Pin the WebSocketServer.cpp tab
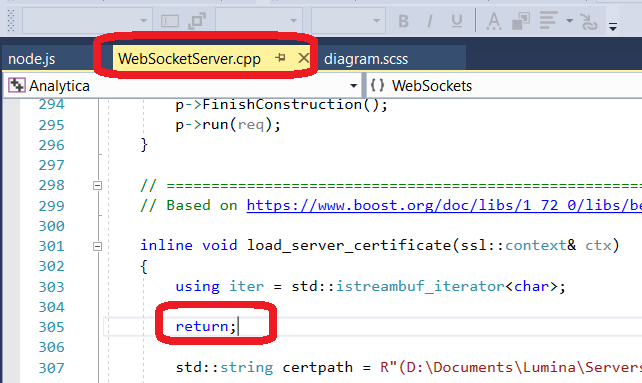This screenshot has width=642, height=383. click(280, 58)
